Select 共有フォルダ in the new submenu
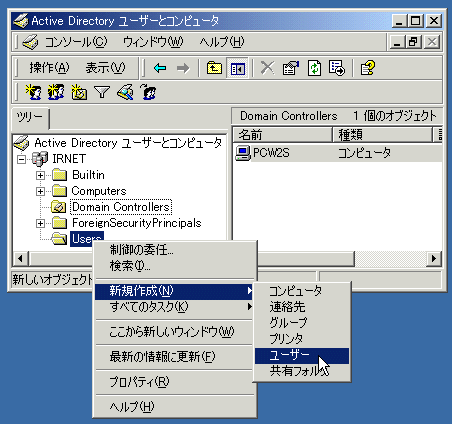Viewport: 452px width, 424px height. (302, 371)
